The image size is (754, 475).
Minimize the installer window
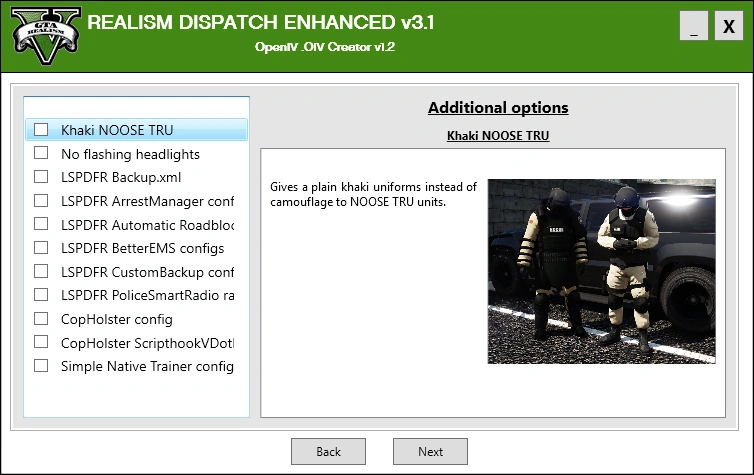coord(693,25)
